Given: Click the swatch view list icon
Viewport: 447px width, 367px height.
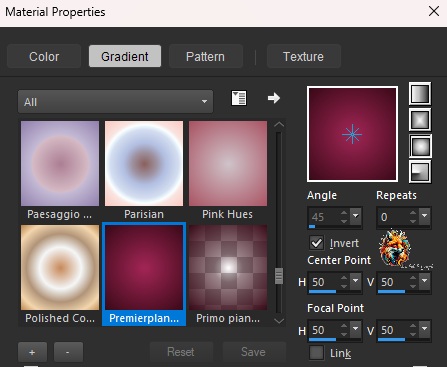Looking at the screenshot, I should click(239, 98).
